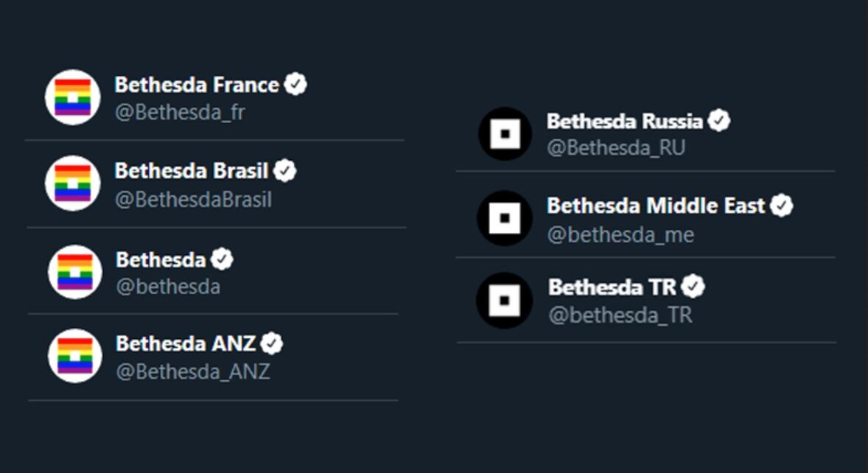868x473 pixels.
Task: Select the @bethesda_me handle
Action: [620, 235]
